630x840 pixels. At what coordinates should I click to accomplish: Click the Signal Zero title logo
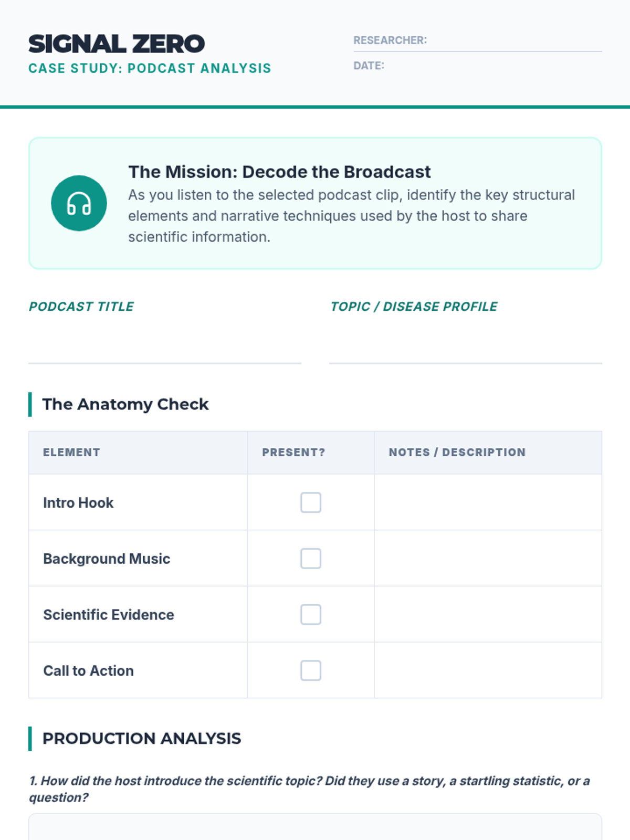click(117, 44)
